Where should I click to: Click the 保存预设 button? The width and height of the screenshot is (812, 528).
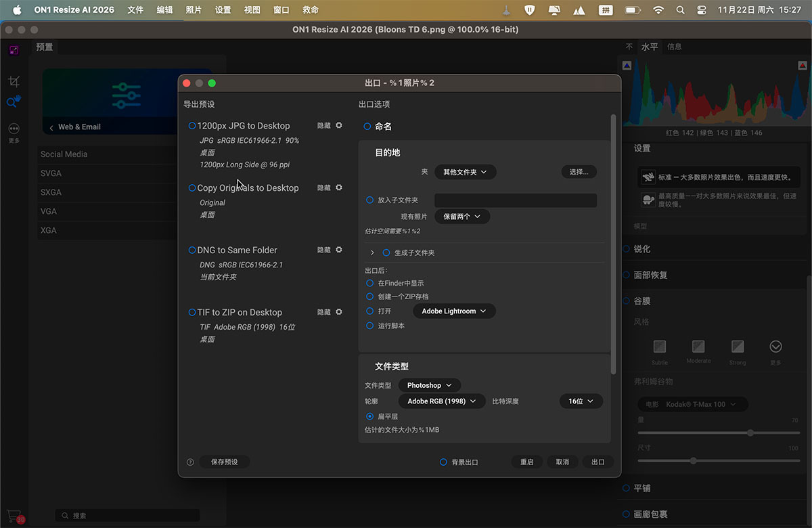pyautogui.click(x=224, y=462)
